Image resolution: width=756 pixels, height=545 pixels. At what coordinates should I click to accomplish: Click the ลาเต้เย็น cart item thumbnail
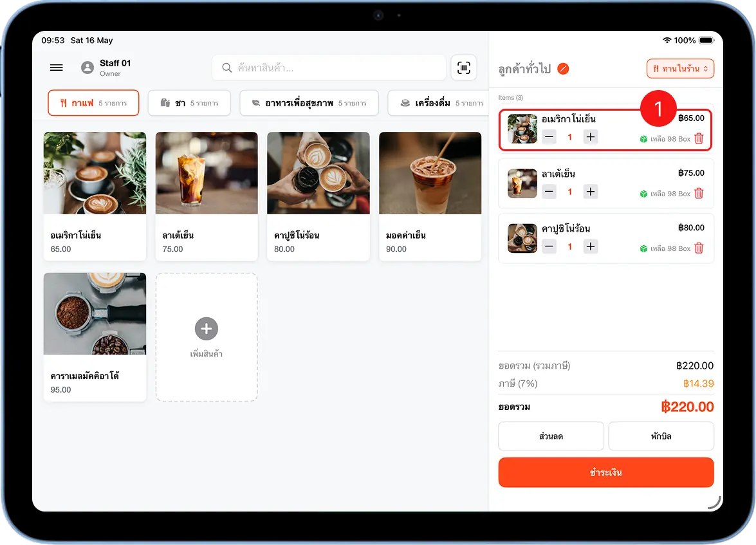[x=522, y=183]
